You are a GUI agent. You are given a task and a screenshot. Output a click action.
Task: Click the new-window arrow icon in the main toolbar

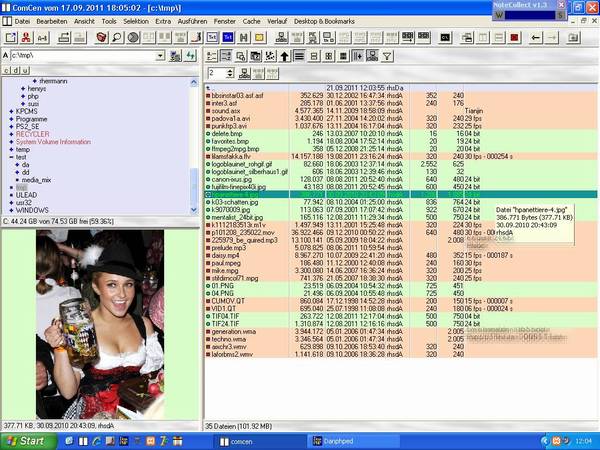[x=11, y=38]
